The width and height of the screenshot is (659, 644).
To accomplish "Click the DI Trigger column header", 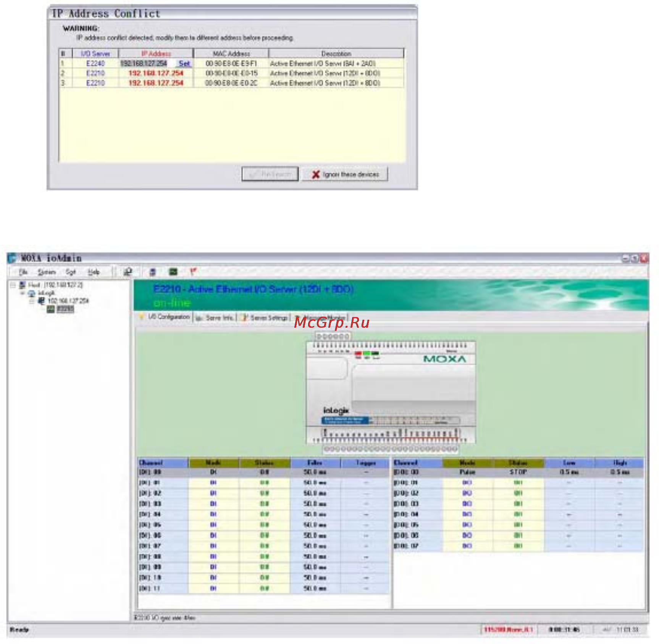I will pyautogui.click(x=365, y=463).
